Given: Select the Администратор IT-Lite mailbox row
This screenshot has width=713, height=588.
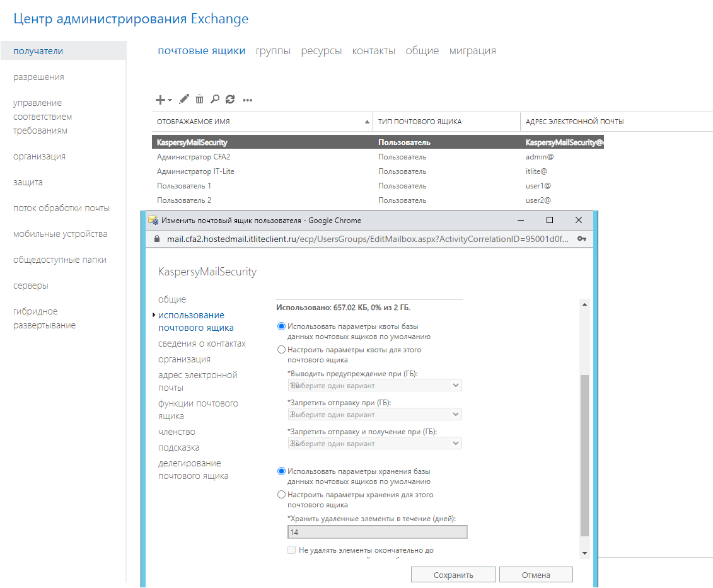Looking at the screenshot, I should pyautogui.click(x=378, y=171).
